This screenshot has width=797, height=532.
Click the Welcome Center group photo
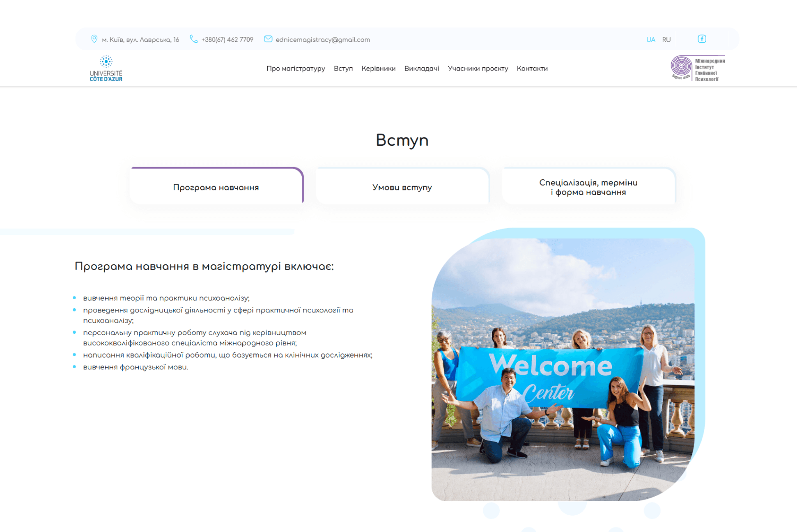(x=563, y=369)
